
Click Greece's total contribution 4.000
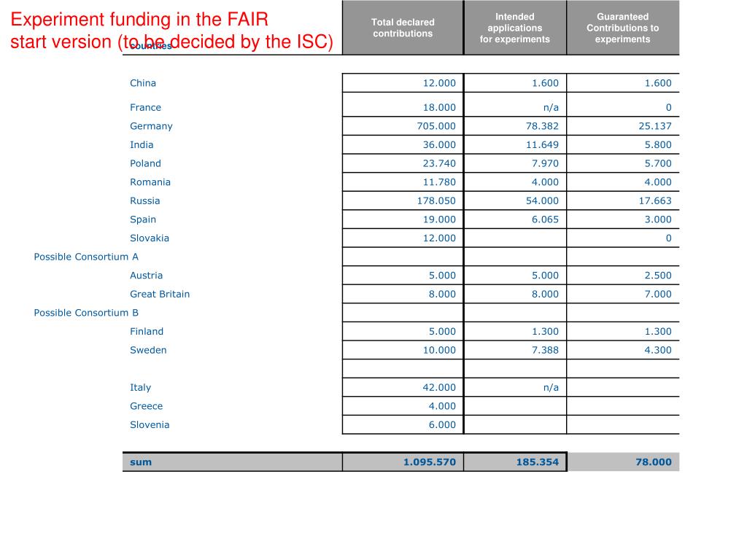(x=442, y=406)
